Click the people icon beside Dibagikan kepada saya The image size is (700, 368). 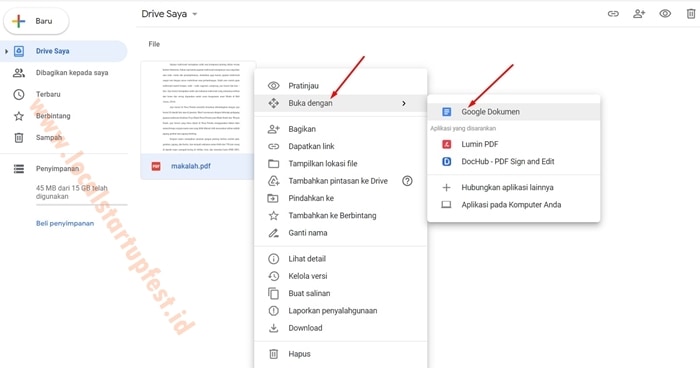pos(19,73)
